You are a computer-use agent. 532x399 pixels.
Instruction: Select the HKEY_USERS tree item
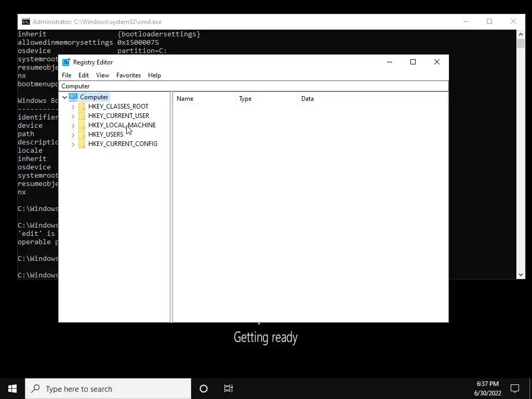pyautogui.click(x=105, y=135)
